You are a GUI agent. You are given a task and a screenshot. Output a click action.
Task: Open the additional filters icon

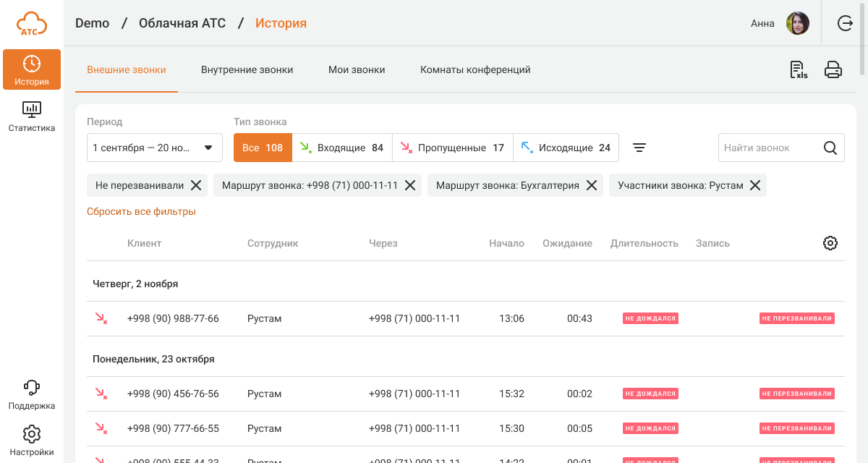click(x=639, y=148)
